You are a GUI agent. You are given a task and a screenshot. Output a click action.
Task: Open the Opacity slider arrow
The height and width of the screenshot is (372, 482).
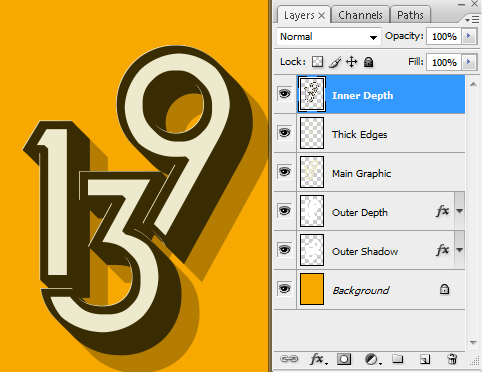(469, 36)
